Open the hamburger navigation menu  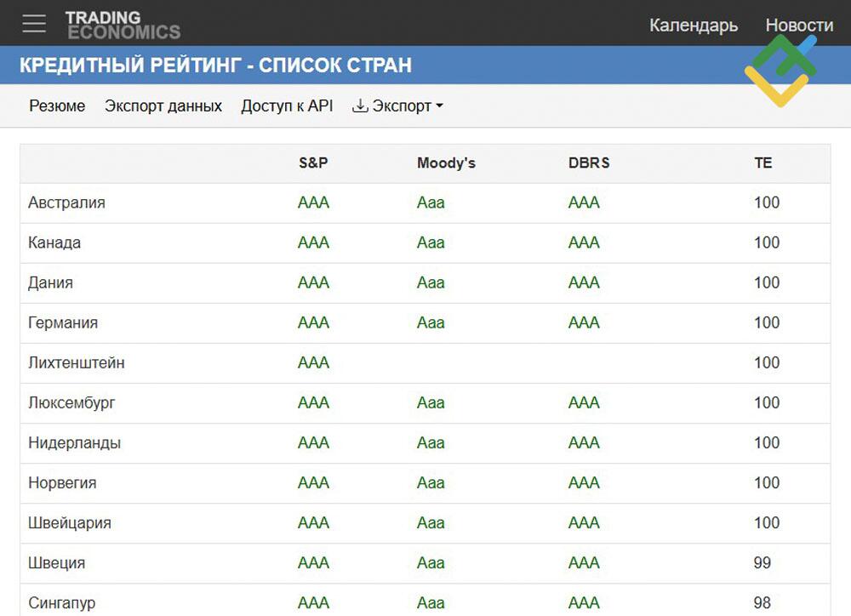[x=34, y=23]
